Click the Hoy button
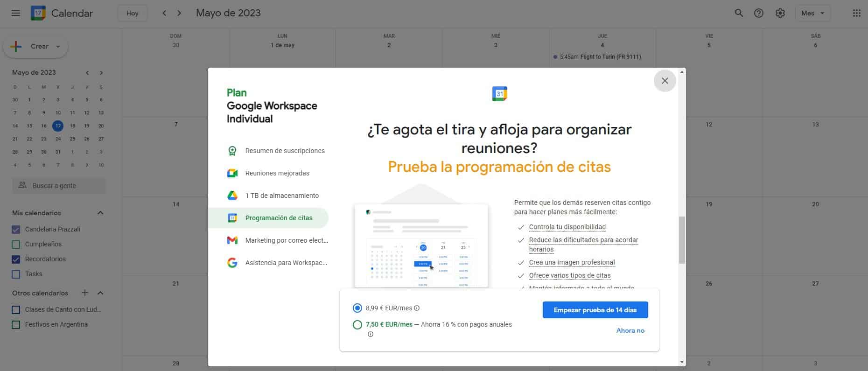Image resolution: width=868 pixels, height=371 pixels. tap(133, 13)
